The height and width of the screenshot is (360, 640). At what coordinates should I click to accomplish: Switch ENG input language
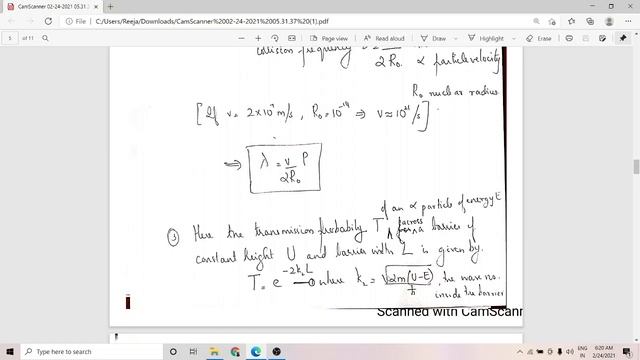click(x=582, y=351)
